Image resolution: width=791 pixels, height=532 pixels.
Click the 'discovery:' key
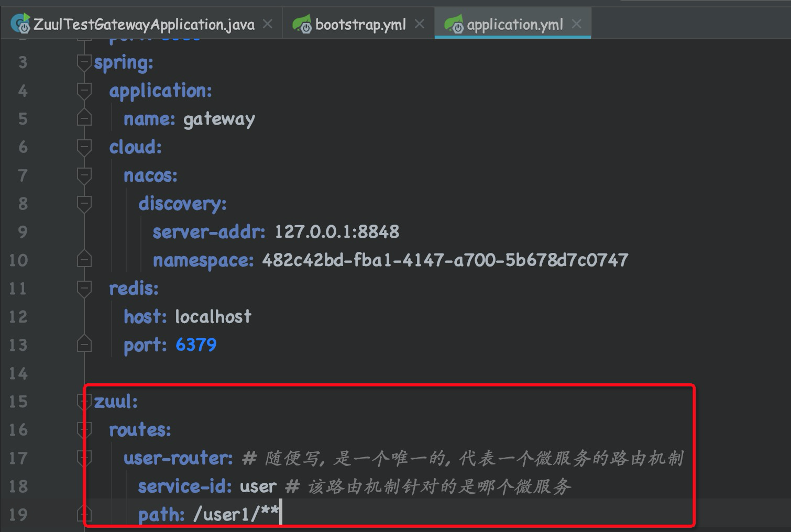tap(182, 204)
